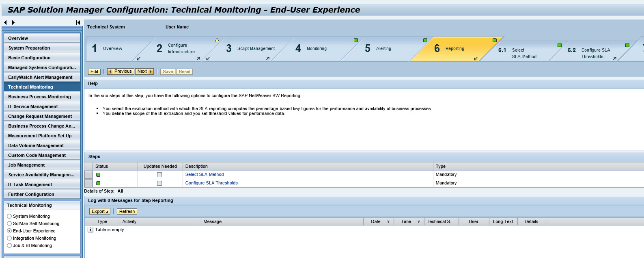Click the Long Text column header
Viewport: 644px width, 258px height.
[503, 222]
